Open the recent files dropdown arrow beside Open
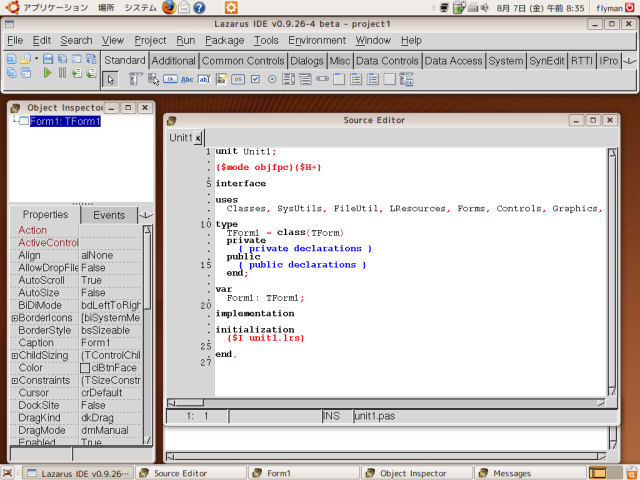 coord(36,59)
